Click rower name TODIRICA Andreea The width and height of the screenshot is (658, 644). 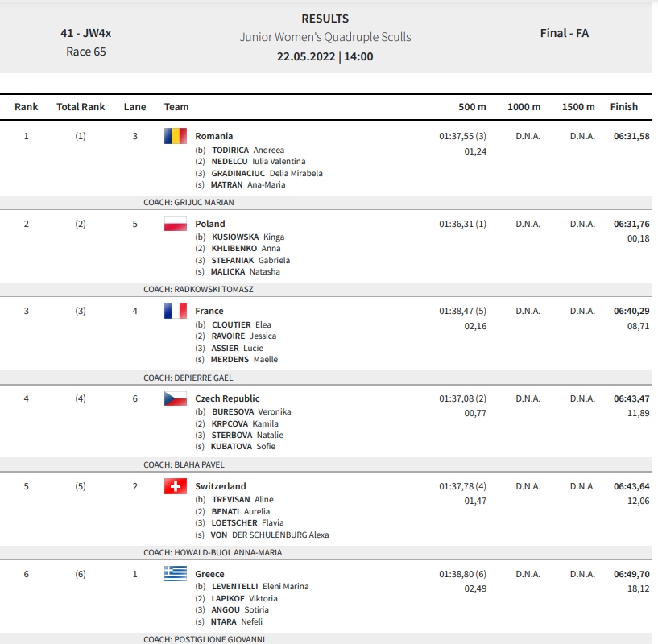tap(248, 151)
